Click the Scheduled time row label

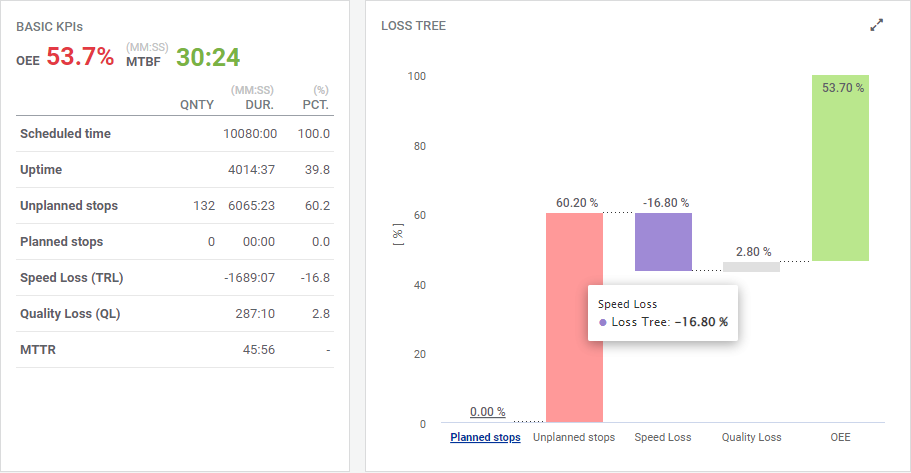point(65,134)
